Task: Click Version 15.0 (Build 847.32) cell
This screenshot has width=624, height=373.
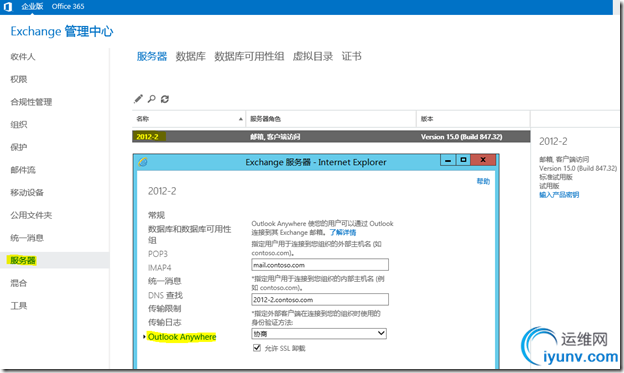Action: click(461, 137)
